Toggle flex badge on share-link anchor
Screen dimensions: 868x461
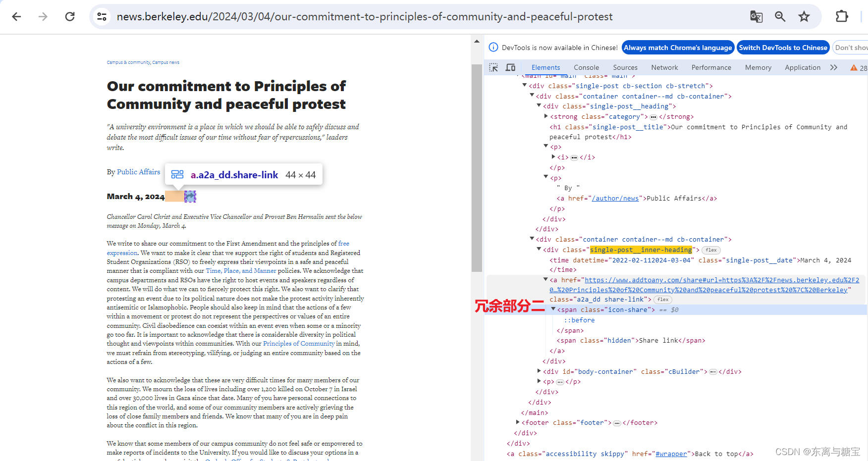[x=663, y=300]
